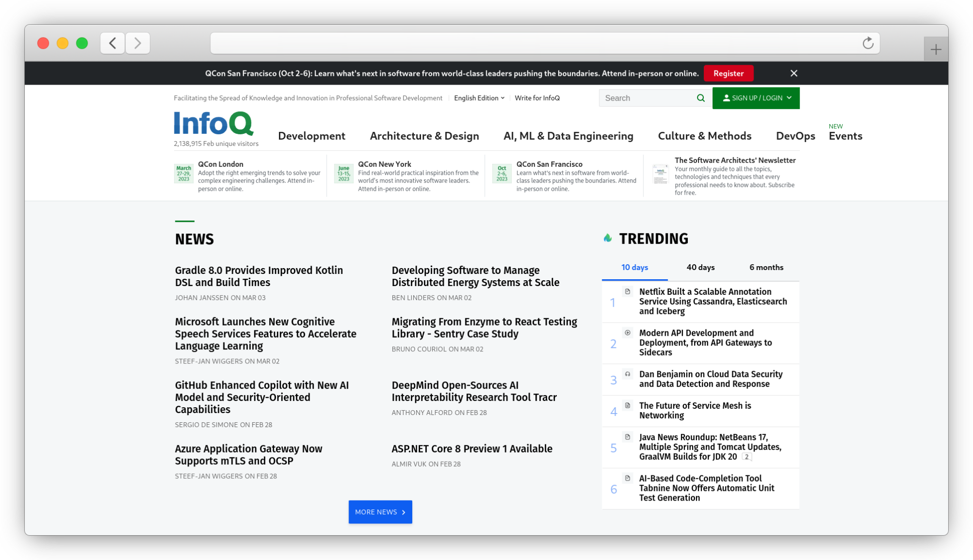This screenshot has height=560, width=973.
Task: Open trending Netflix Scalable Annotation Service article
Action: (x=713, y=302)
